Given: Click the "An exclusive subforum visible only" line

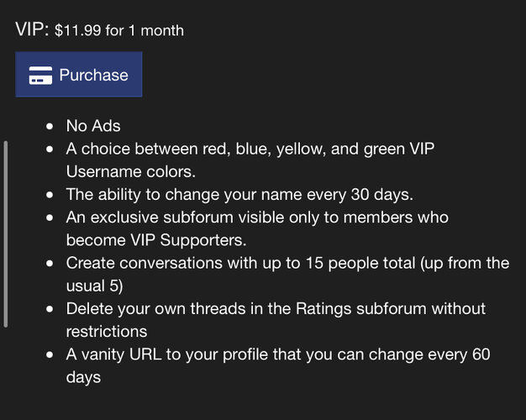Looking at the screenshot, I should pos(257,217).
